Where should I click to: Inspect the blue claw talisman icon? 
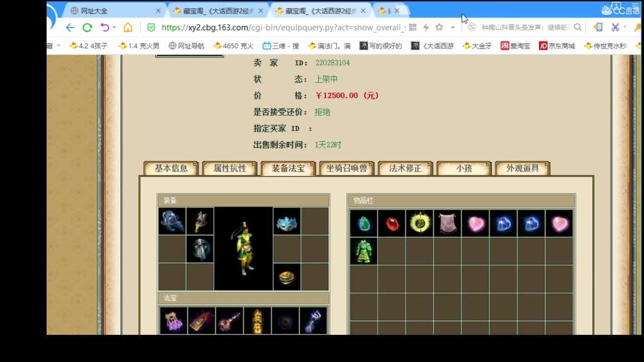click(x=313, y=321)
